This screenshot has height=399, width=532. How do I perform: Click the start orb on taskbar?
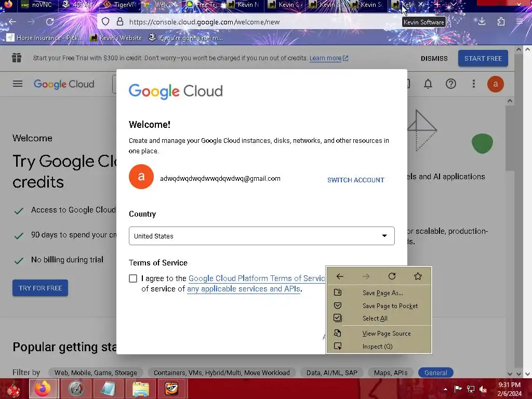13,389
